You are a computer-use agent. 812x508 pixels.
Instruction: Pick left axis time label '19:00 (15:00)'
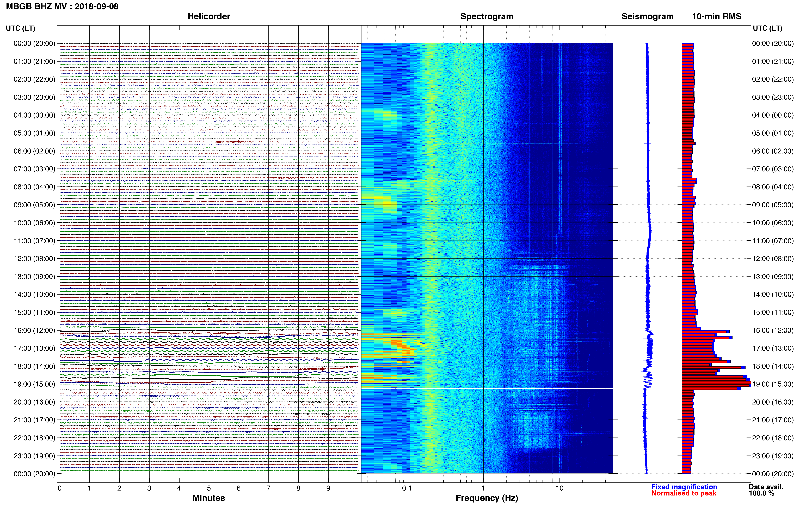(x=34, y=384)
